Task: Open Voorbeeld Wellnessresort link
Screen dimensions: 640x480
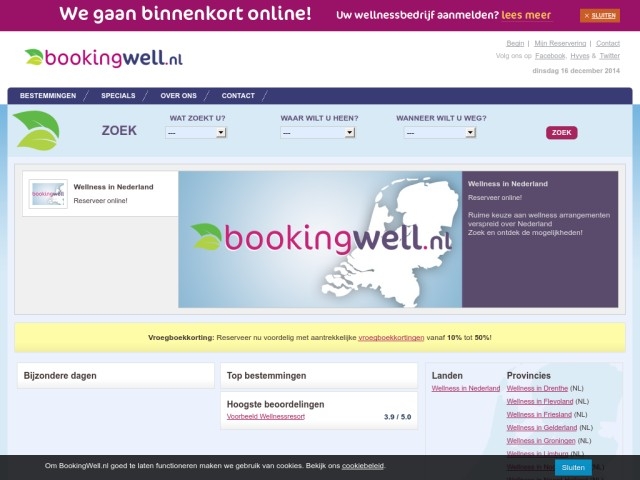Action: coord(266,416)
